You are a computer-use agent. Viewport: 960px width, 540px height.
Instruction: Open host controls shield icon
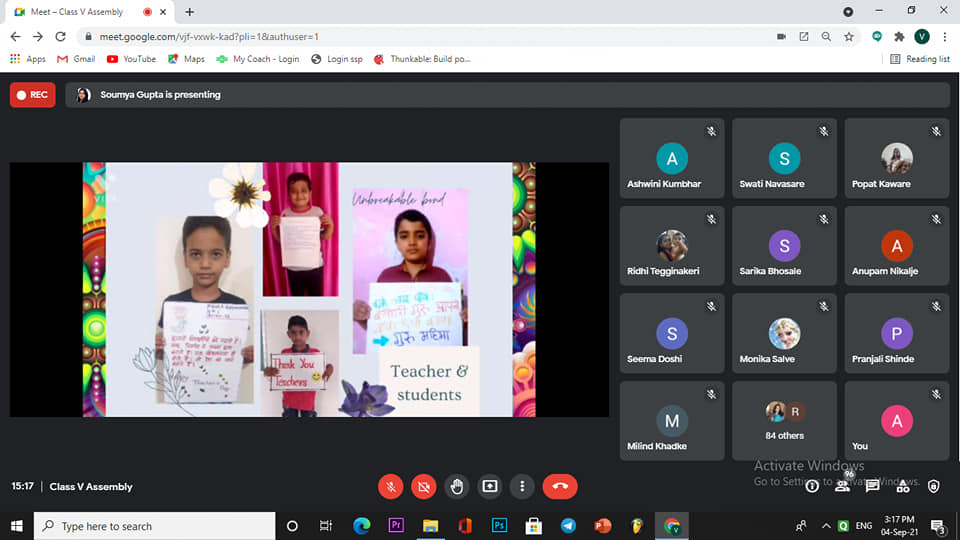click(934, 487)
